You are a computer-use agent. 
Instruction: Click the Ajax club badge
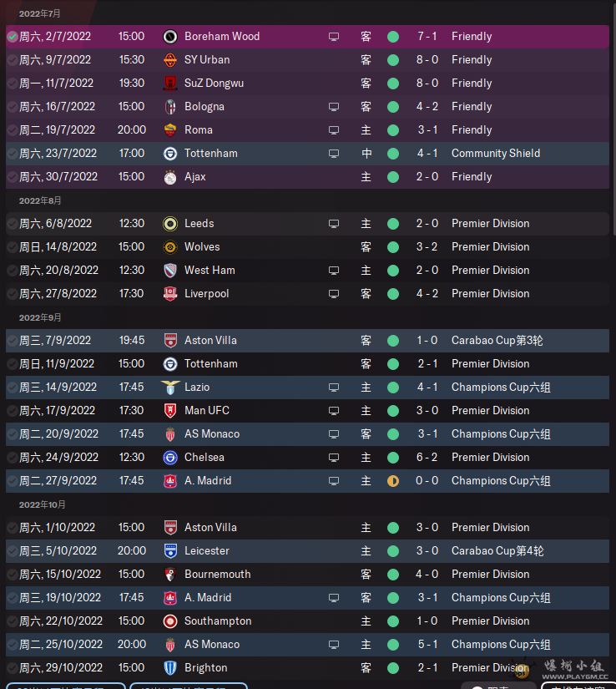pos(170,177)
